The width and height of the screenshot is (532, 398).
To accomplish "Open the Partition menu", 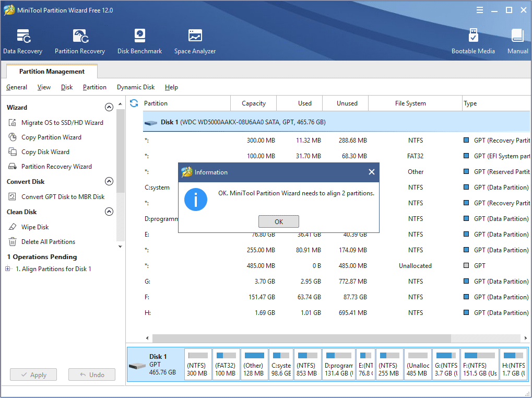I will 94,87.
